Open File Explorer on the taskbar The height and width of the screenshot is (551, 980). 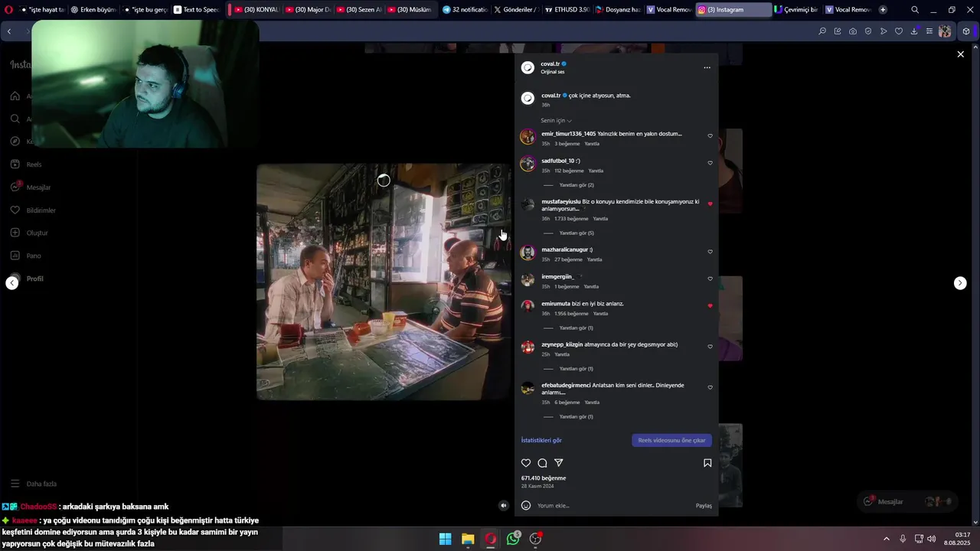point(468,539)
